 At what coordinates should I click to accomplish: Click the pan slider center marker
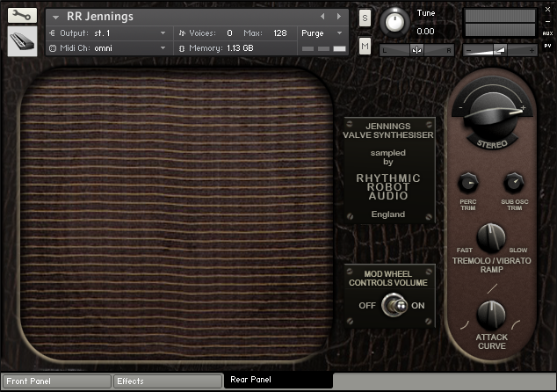point(416,50)
